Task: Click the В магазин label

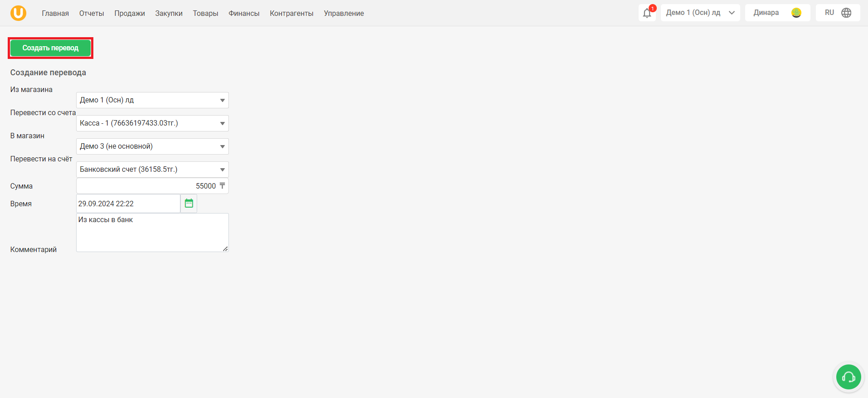Action: coord(27,136)
